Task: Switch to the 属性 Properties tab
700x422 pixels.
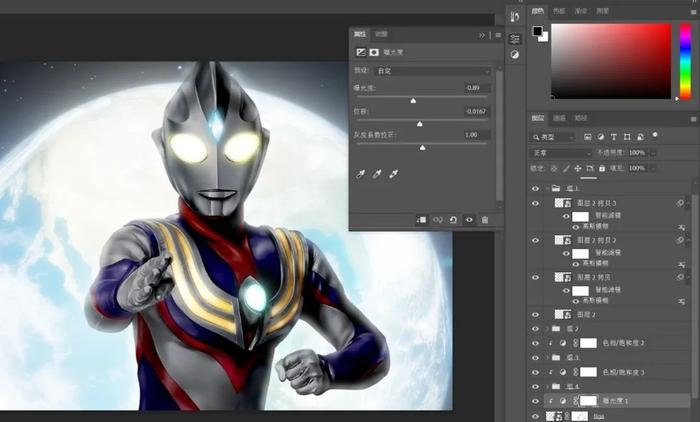Action: (360, 34)
